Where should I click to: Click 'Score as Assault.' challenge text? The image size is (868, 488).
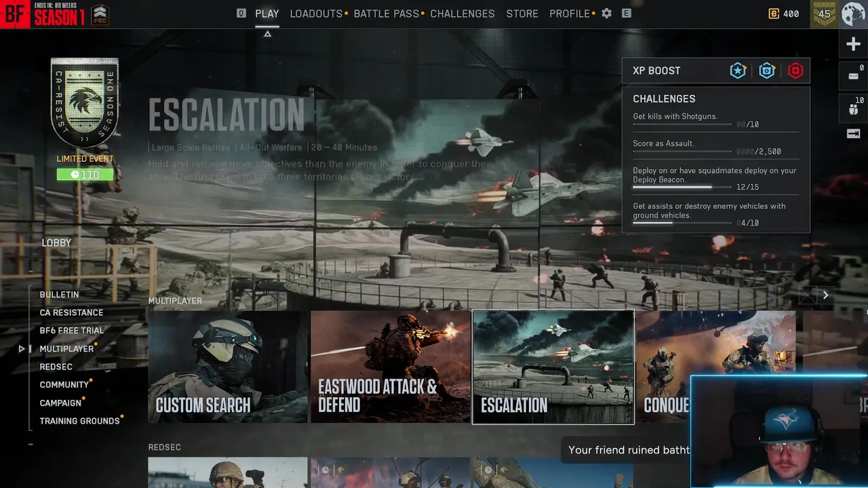[x=663, y=144]
